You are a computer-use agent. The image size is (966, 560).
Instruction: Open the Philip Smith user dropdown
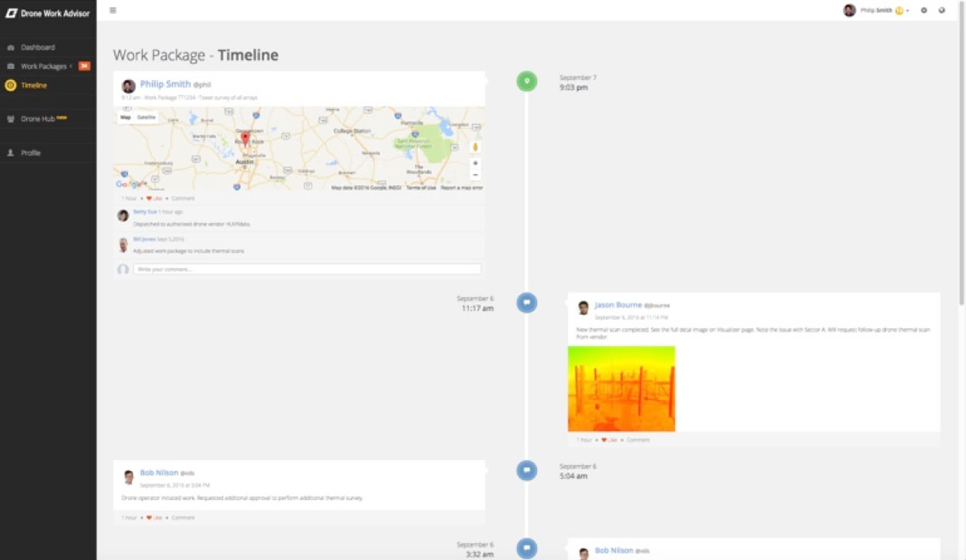coord(876,10)
